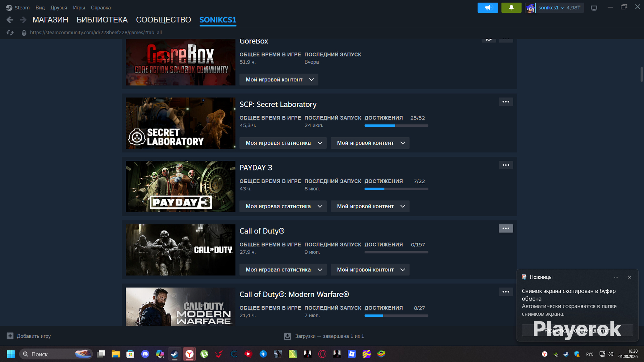Click the PAYDAY 3 game thumbnail
Image resolution: width=644 pixels, height=362 pixels.
(180, 186)
